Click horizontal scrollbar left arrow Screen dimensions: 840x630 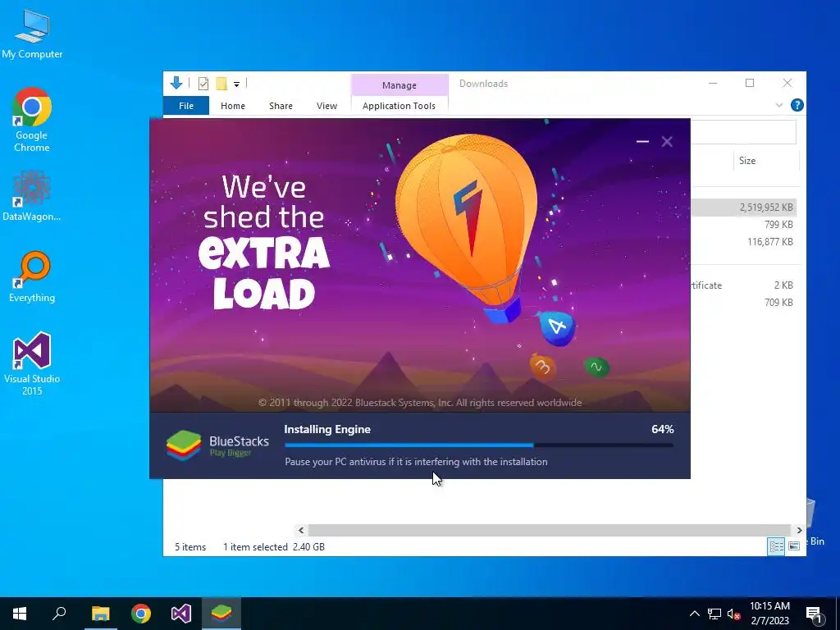point(301,530)
